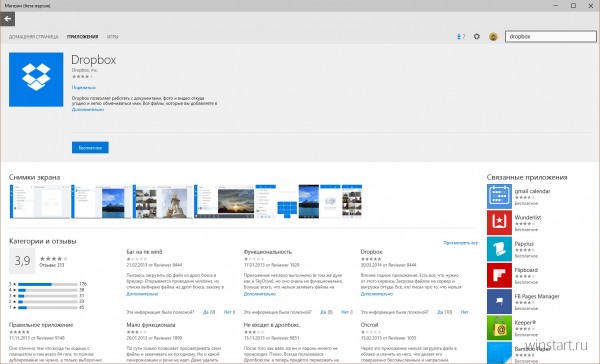
Task: Click the blue Бесплатное install button
Action: click(90, 147)
